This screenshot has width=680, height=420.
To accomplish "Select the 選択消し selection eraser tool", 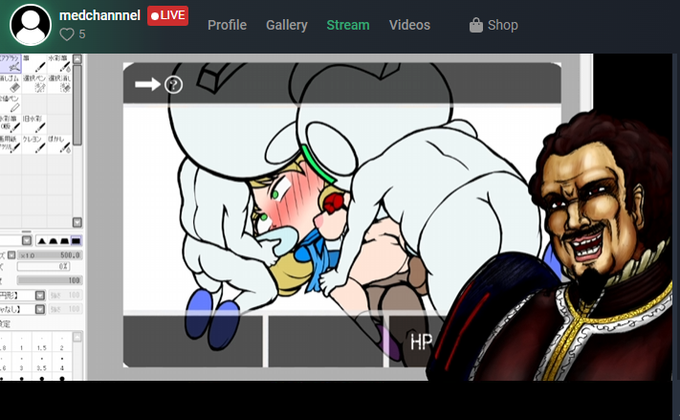I will [59, 84].
